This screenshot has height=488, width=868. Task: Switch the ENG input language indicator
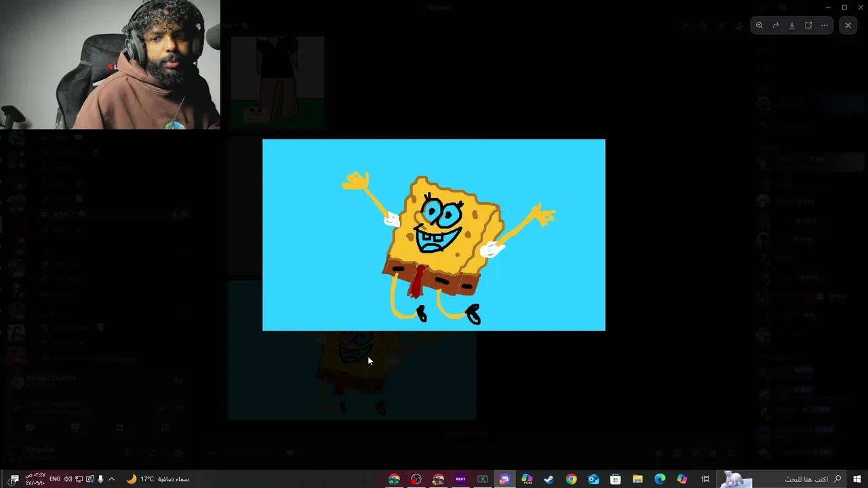[55, 479]
